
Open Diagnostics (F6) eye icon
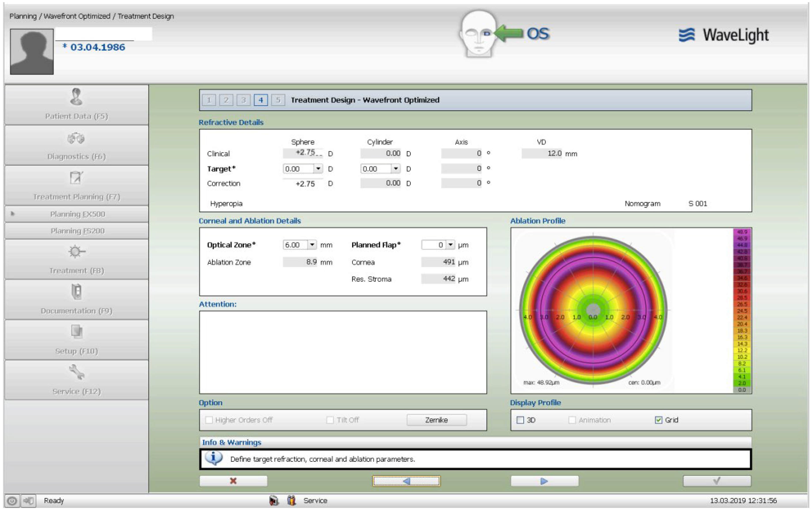76,138
